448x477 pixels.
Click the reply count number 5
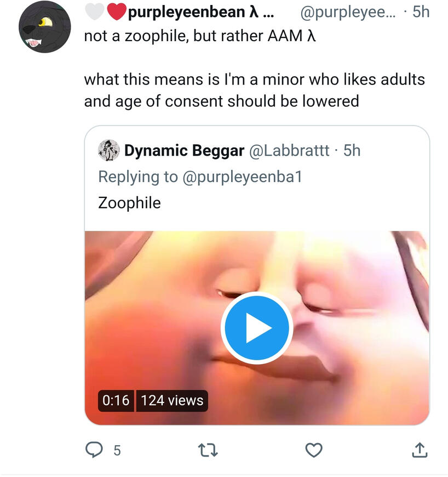point(117,451)
